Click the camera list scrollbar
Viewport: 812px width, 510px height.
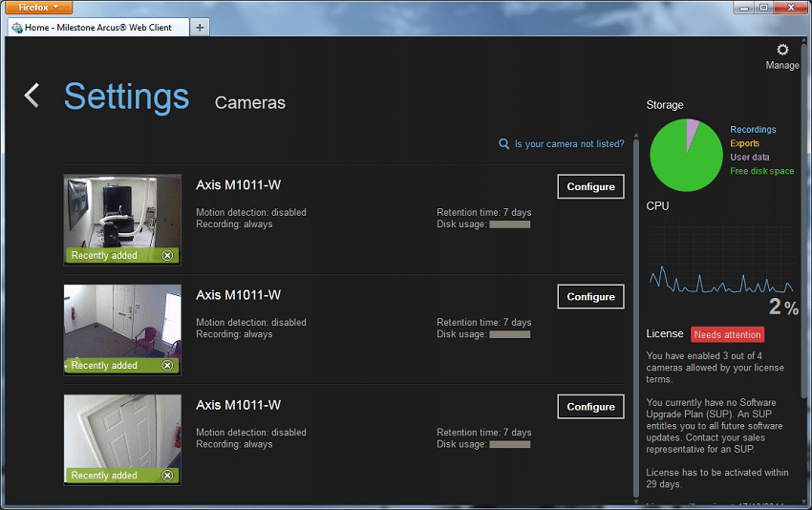click(636, 316)
